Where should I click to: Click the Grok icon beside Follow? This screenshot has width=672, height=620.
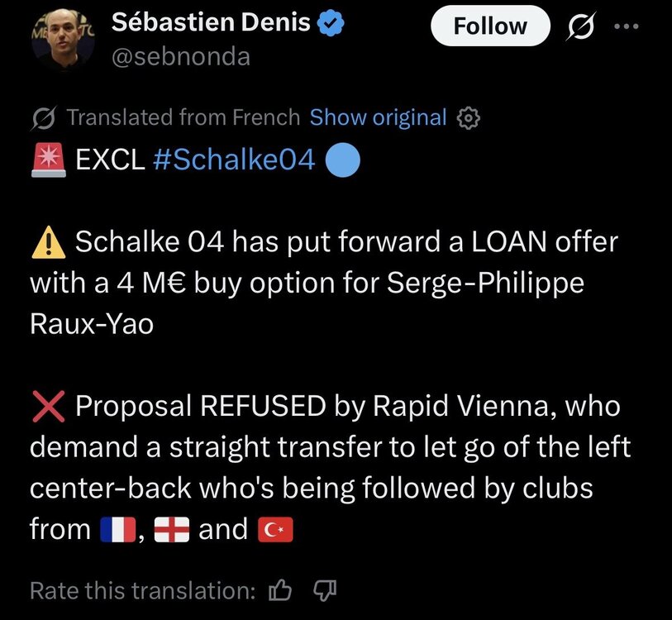coord(581,26)
